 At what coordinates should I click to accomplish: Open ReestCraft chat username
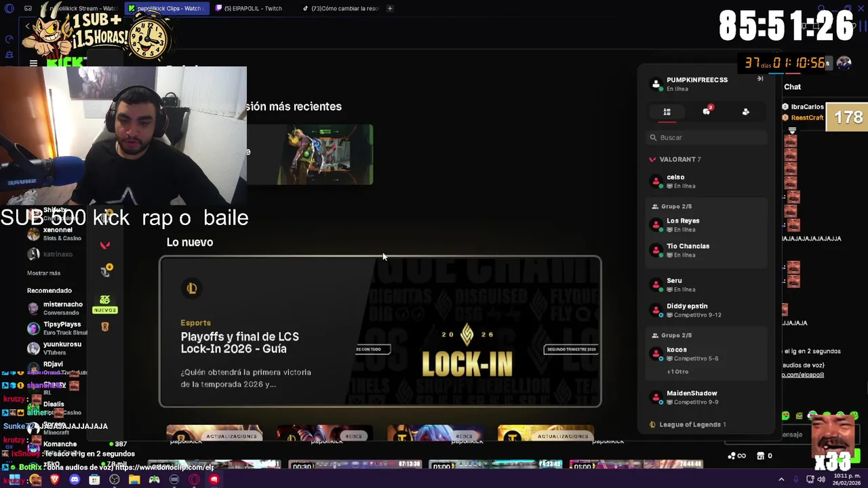coord(807,118)
